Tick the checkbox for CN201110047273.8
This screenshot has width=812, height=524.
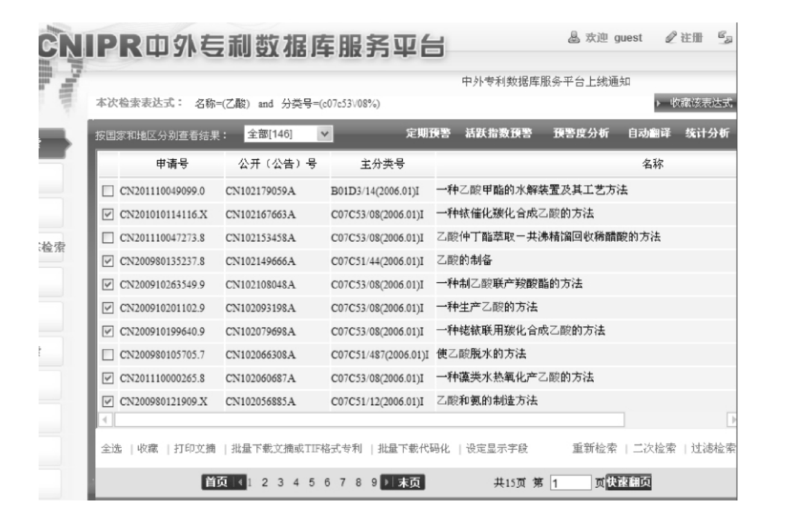[x=108, y=238]
